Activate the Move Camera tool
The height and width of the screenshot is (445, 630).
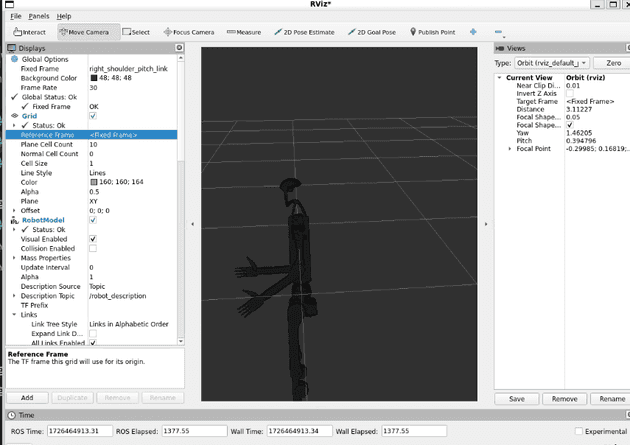pos(89,32)
